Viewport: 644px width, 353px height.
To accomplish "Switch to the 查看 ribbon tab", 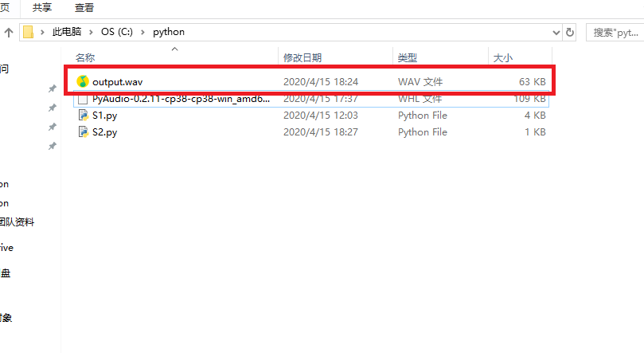I will (x=84, y=8).
